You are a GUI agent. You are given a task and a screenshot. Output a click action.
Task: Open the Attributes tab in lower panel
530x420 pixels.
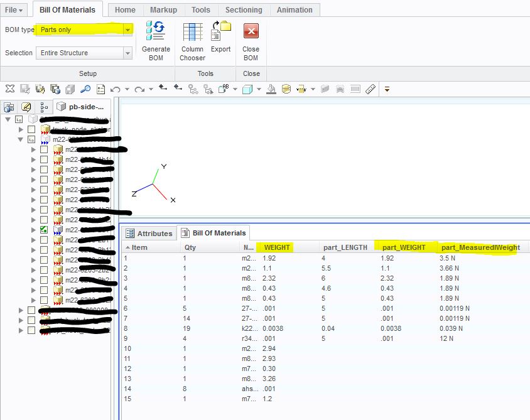[149, 234]
